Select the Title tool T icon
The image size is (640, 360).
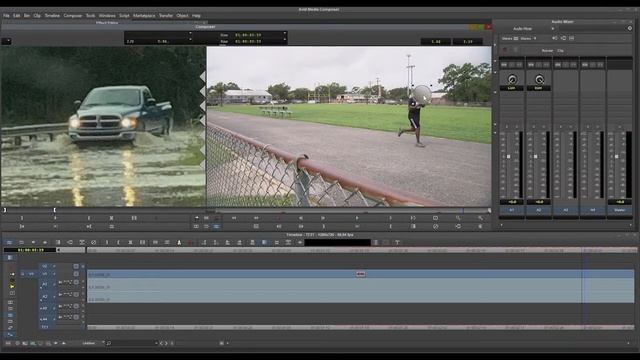point(397,242)
